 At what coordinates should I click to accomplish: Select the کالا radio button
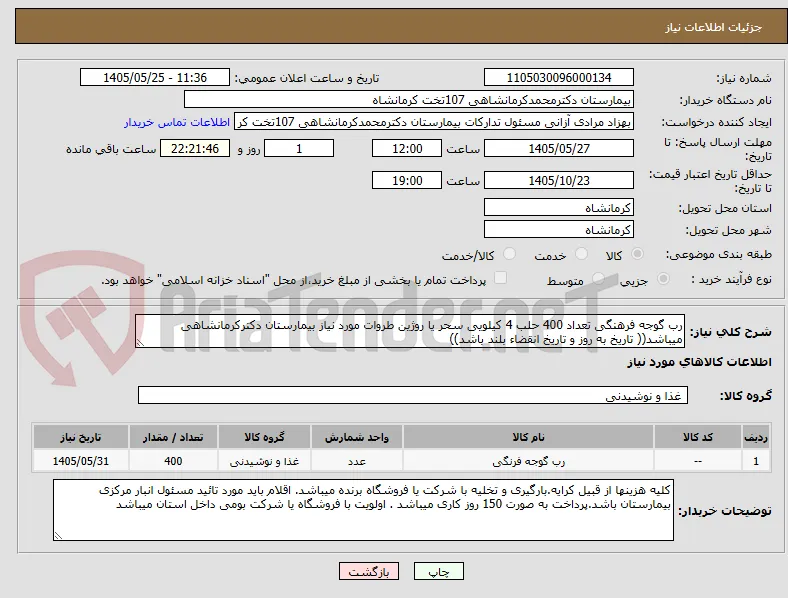[637, 254]
